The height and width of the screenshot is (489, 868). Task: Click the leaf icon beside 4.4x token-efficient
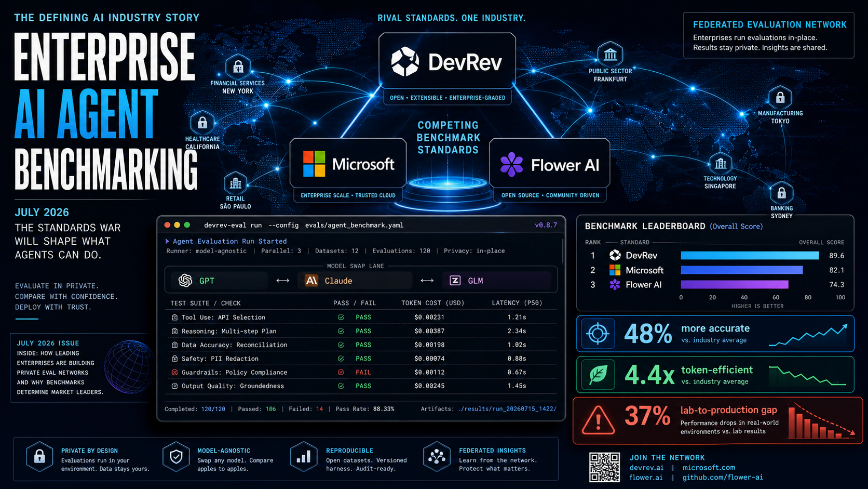598,374
